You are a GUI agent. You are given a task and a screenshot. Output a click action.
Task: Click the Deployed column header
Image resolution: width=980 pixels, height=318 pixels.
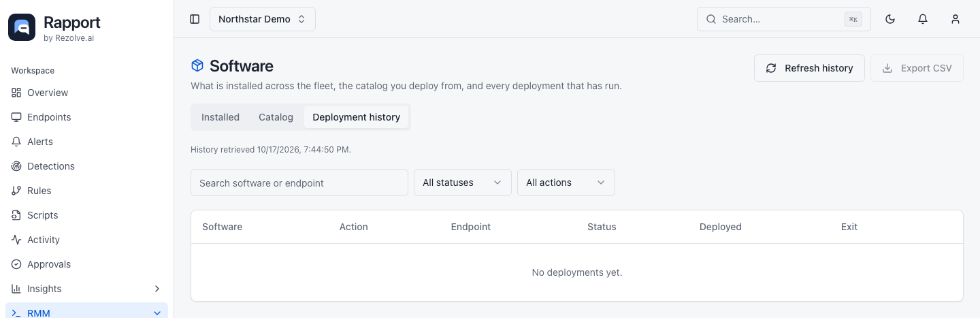click(x=721, y=227)
